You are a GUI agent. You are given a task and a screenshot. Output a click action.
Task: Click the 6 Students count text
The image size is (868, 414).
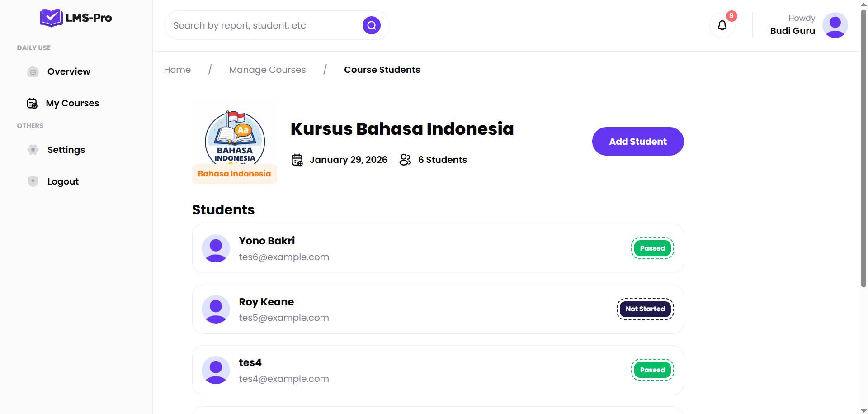coord(443,160)
